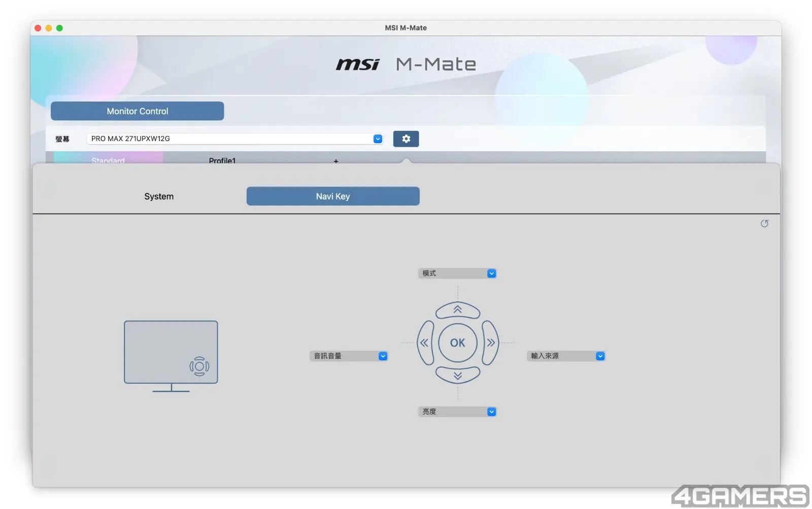Open the monitor settings gear button
812x509 pixels.
pos(406,139)
